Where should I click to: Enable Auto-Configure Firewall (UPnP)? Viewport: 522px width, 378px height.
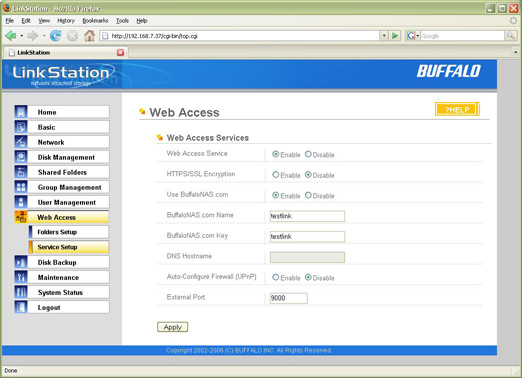coord(275,277)
